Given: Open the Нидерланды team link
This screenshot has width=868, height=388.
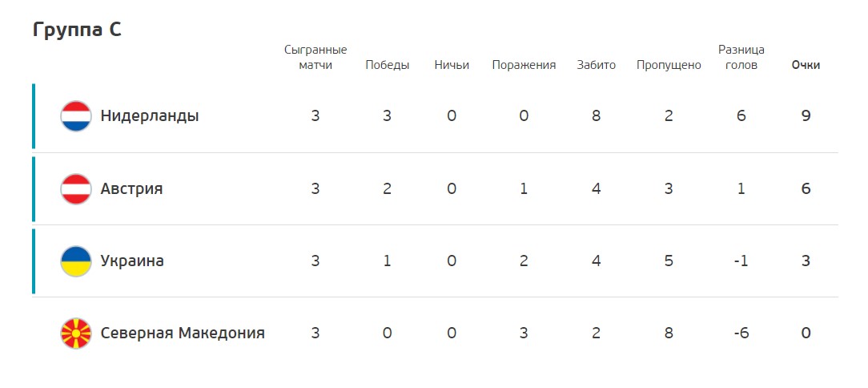Looking at the screenshot, I should pyautogui.click(x=150, y=116).
